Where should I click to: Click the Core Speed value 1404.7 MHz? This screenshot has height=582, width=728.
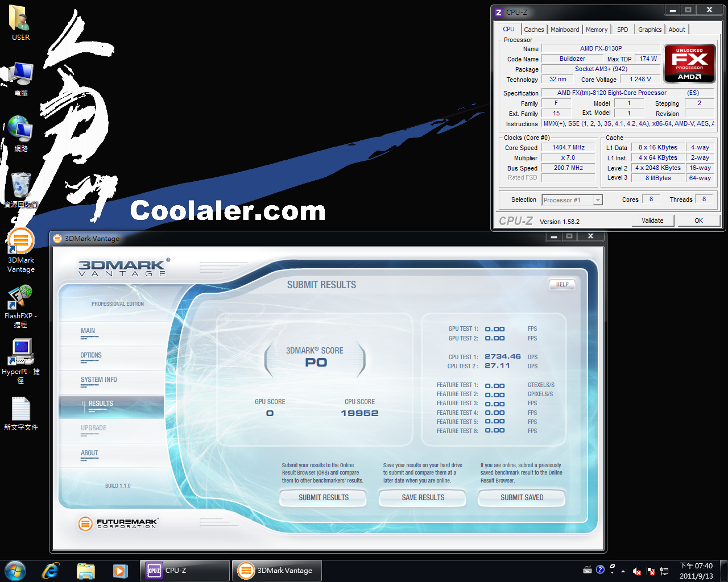(568, 147)
